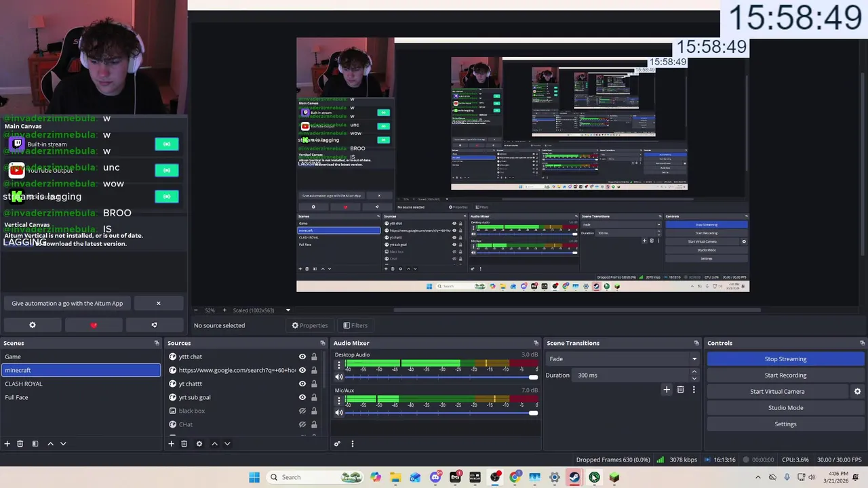The width and height of the screenshot is (868, 488).
Task: Select the Game scene
Action: [x=81, y=357]
